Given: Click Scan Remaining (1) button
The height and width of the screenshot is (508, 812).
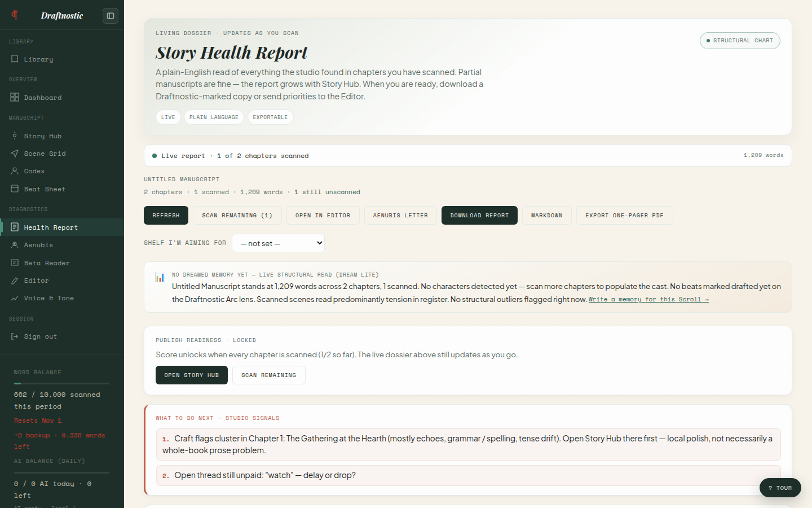Looking at the screenshot, I should (x=237, y=215).
